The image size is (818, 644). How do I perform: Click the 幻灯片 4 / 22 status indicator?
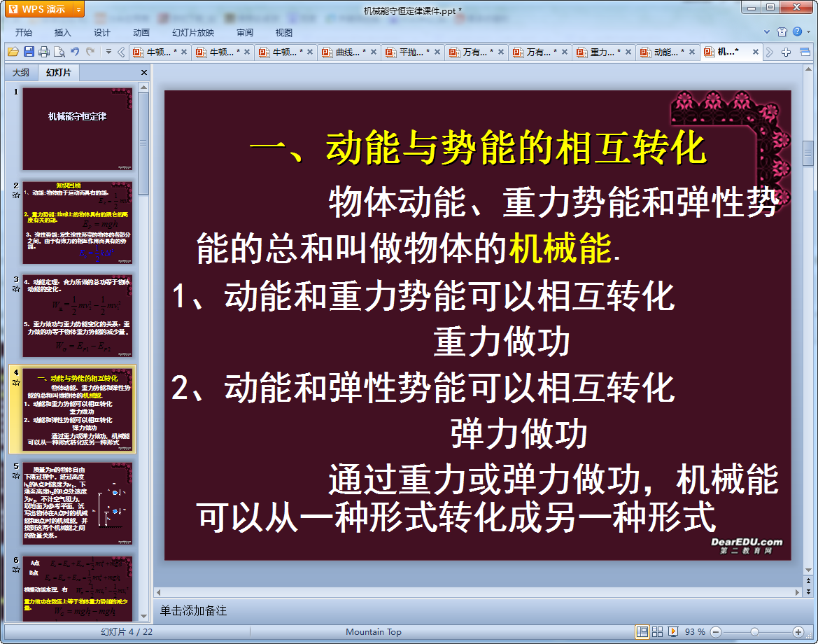click(126, 632)
